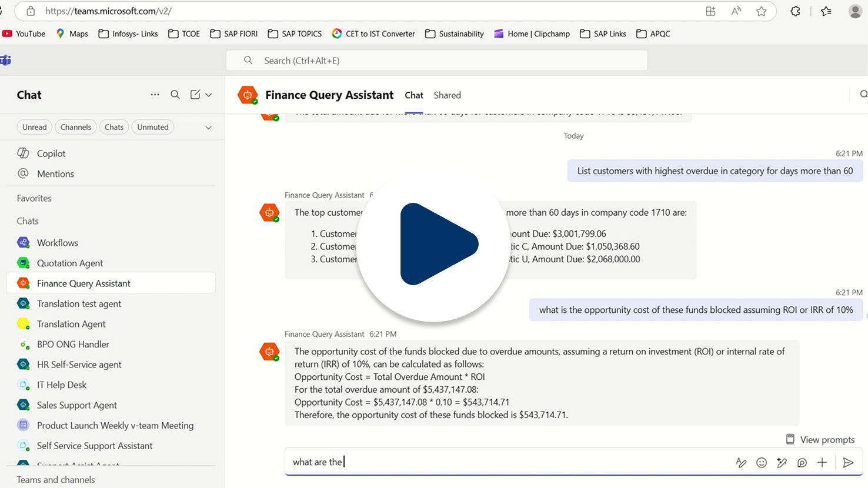The image size is (868, 488).
Task: Open the emoji picker in compose box
Action: 762,463
